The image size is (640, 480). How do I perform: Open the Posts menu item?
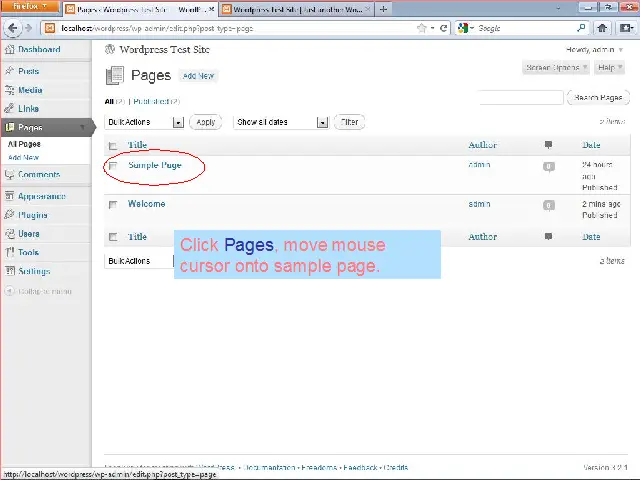click(x=29, y=71)
